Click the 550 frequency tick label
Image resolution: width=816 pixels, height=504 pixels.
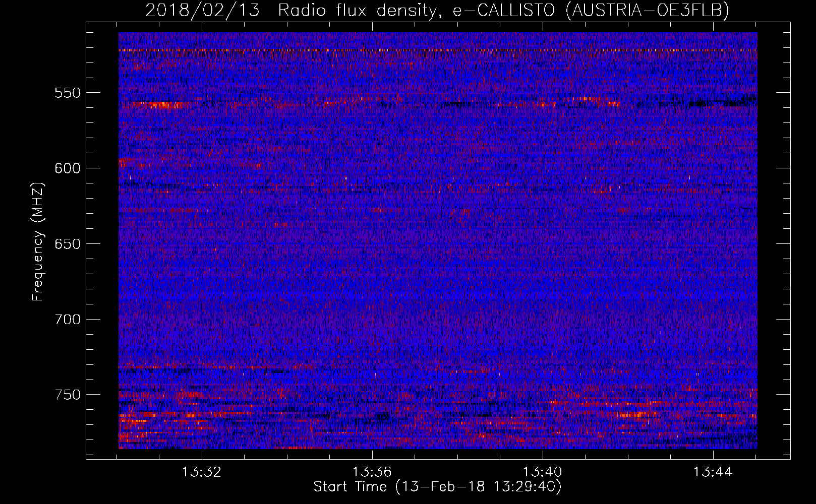tap(68, 93)
